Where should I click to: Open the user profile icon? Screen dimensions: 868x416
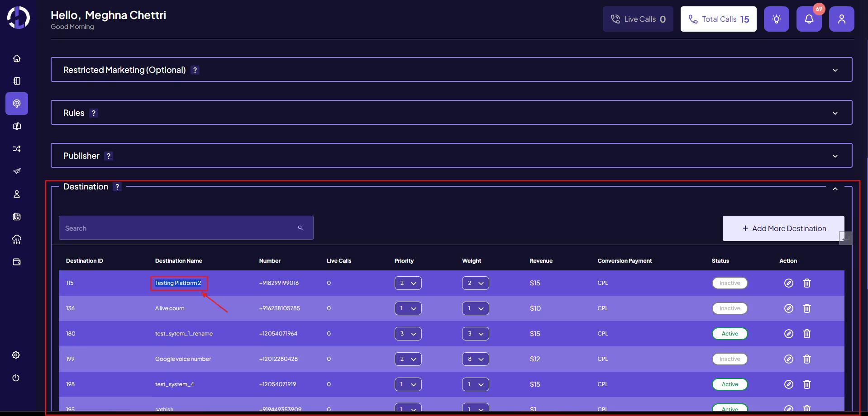pyautogui.click(x=841, y=19)
